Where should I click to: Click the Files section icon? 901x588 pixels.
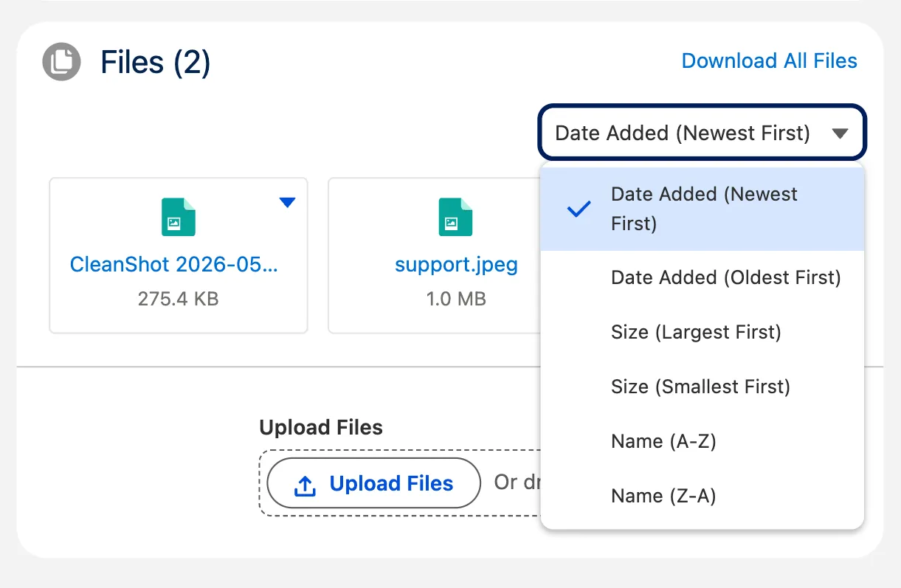[x=61, y=62]
